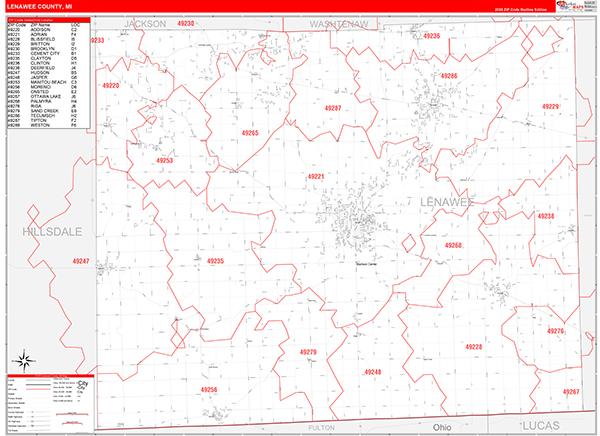Select the 49276 ZIP label on the map
This screenshot has height=436, width=600.
coord(555,331)
